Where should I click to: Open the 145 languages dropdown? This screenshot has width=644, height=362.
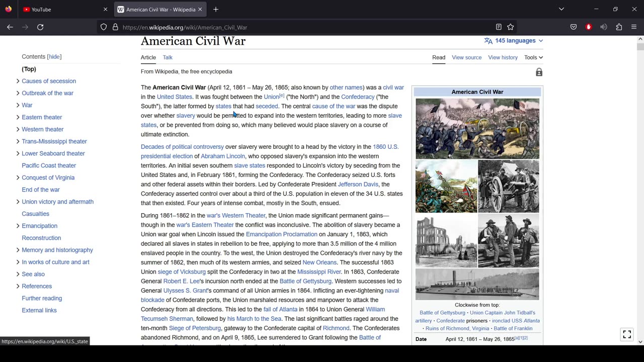tap(514, 41)
